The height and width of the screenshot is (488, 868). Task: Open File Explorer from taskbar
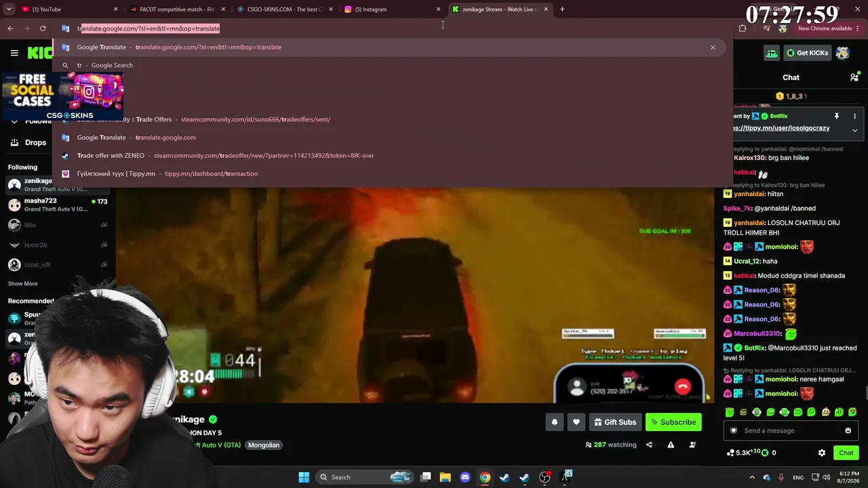445,477
